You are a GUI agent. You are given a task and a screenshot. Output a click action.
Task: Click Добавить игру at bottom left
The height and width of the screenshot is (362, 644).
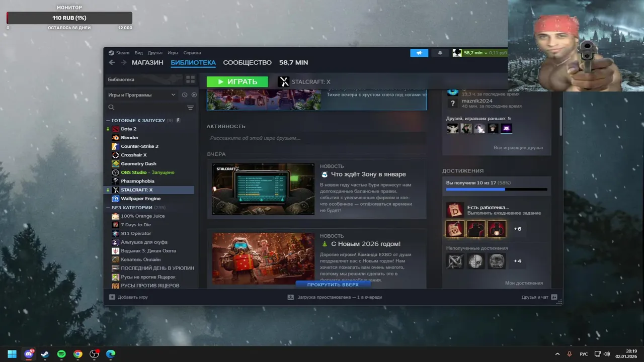click(128, 297)
